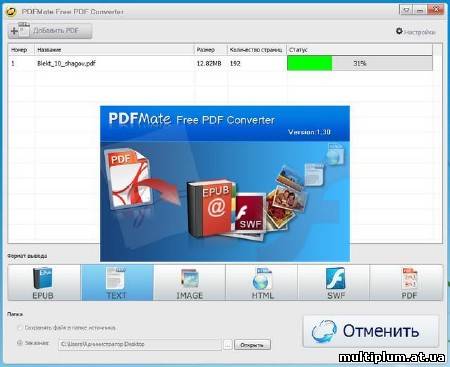Enable saving to the source folder
Image resolution: width=450 pixels, height=367 pixels.
click(20, 328)
